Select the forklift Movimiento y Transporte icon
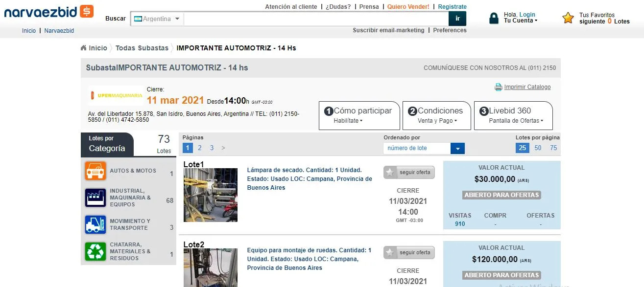Screen dimensions: 644x287 (x=95, y=224)
